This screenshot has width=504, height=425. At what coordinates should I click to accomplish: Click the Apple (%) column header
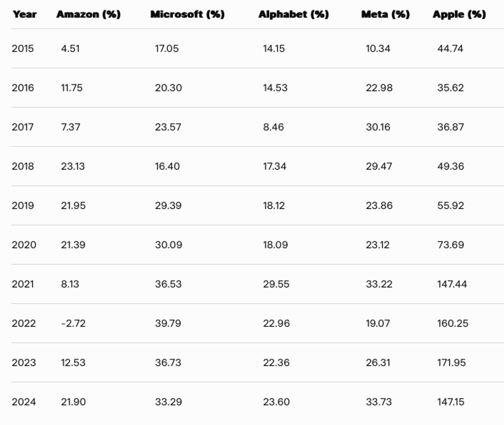(459, 14)
